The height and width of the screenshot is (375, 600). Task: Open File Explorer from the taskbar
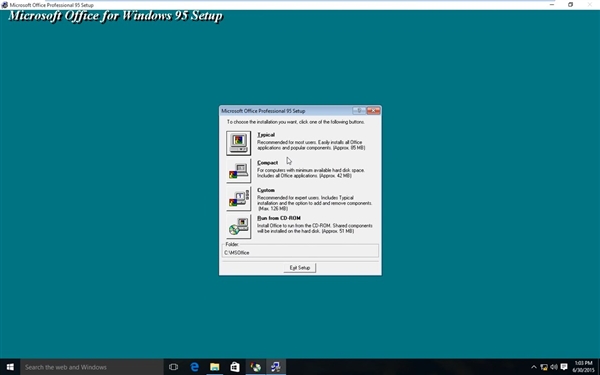(x=215, y=367)
